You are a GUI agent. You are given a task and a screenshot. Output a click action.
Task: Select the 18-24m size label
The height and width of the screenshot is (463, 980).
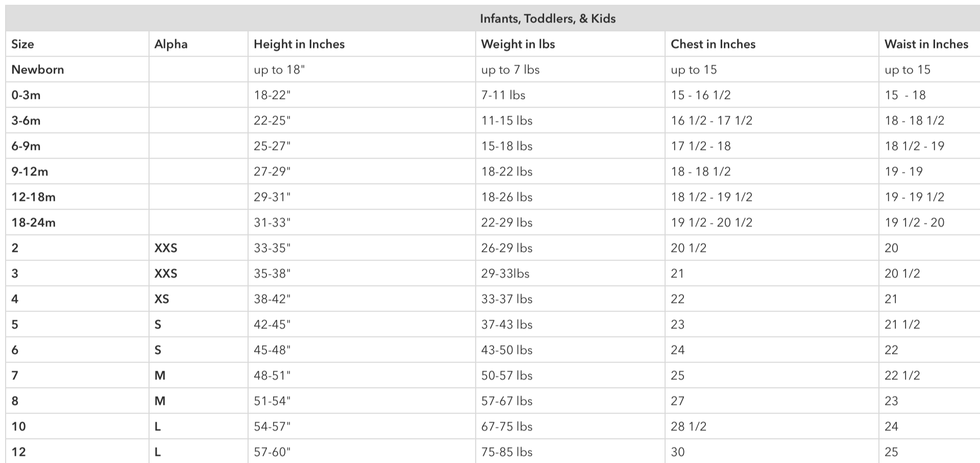click(34, 223)
